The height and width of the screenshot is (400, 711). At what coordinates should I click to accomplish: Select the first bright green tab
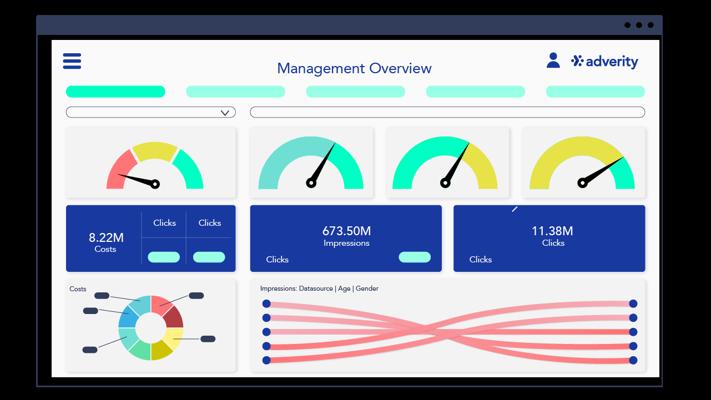coord(115,92)
